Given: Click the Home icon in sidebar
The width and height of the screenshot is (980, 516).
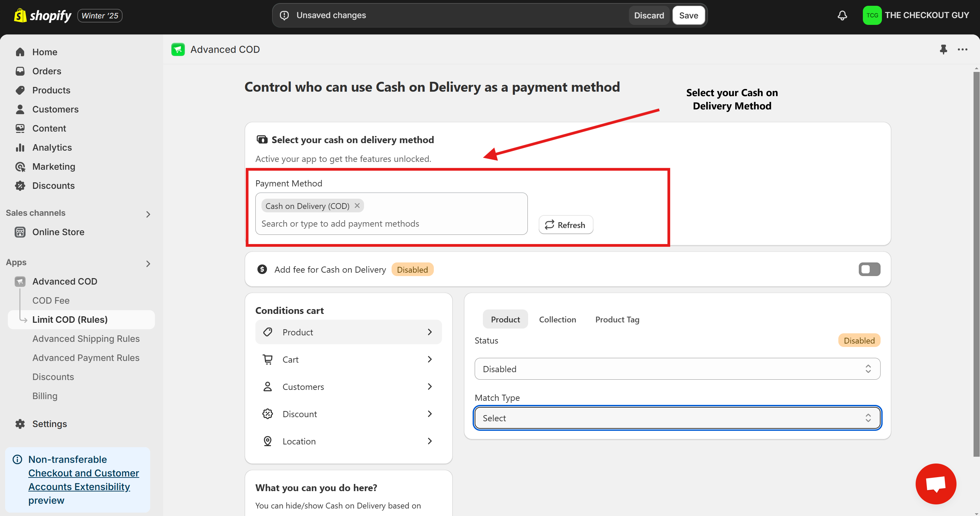Looking at the screenshot, I should [x=20, y=52].
